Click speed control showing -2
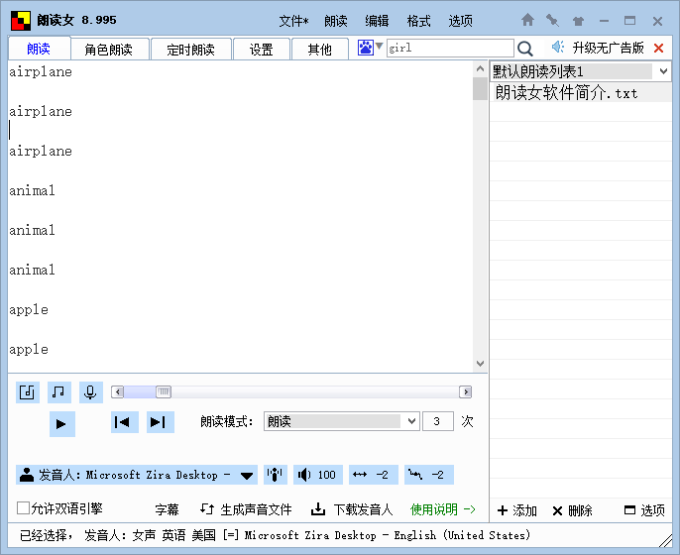Viewport: 680px width, 555px height. pyautogui.click(x=373, y=475)
